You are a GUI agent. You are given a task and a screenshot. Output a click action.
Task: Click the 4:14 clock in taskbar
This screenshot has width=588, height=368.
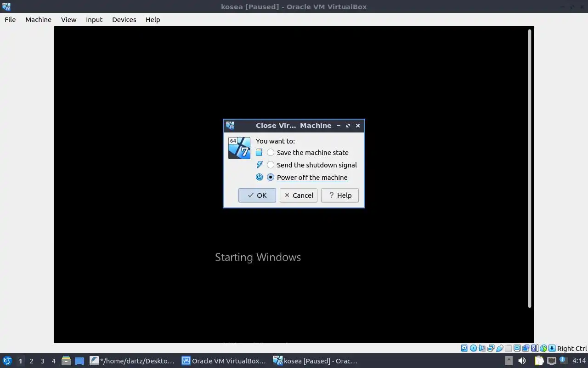pos(579,361)
